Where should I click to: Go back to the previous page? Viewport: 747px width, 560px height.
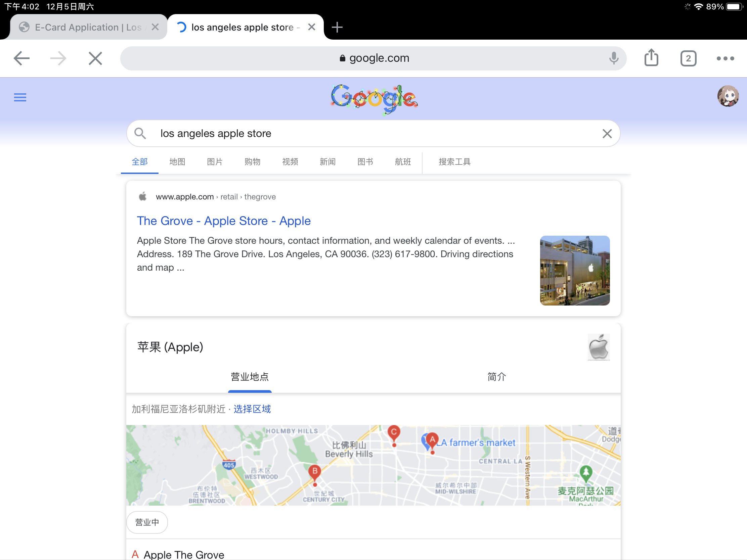coord(21,58)
